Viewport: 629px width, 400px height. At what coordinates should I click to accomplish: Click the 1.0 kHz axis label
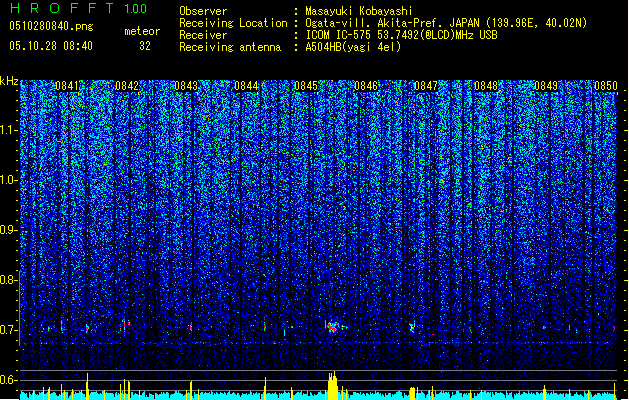[8, 180]
